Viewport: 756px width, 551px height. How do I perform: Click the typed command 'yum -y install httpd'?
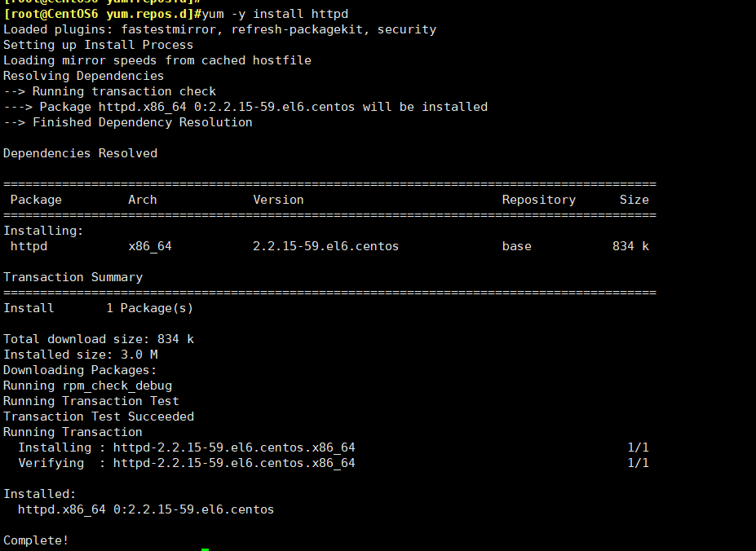(x=275, y=14)
